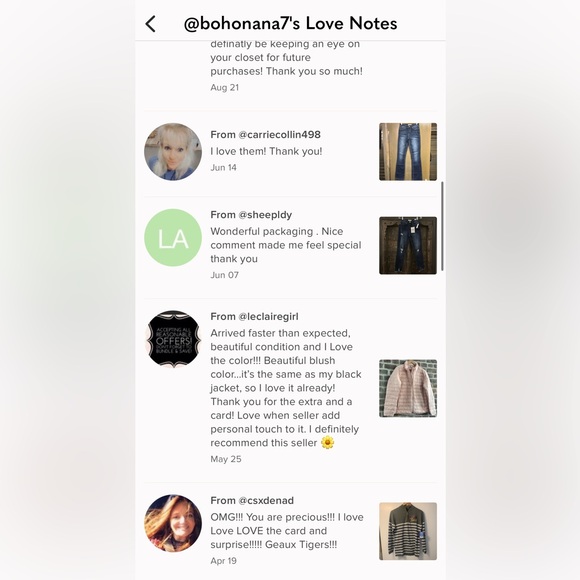
Task: Open the @csxdenad username link
Action: [x=266, y=500]
